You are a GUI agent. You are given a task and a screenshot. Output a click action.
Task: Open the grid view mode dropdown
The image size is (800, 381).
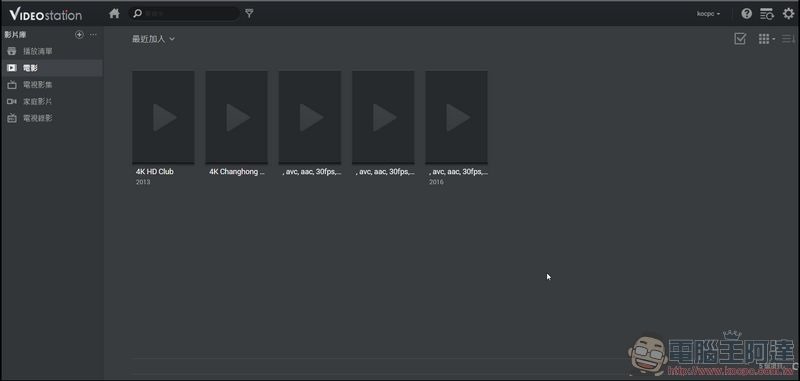pos(766,39)
